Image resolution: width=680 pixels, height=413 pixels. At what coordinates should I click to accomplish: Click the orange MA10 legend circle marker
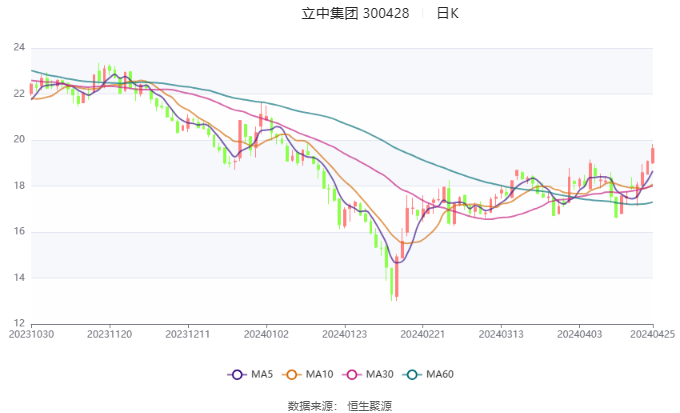(295, 374)
